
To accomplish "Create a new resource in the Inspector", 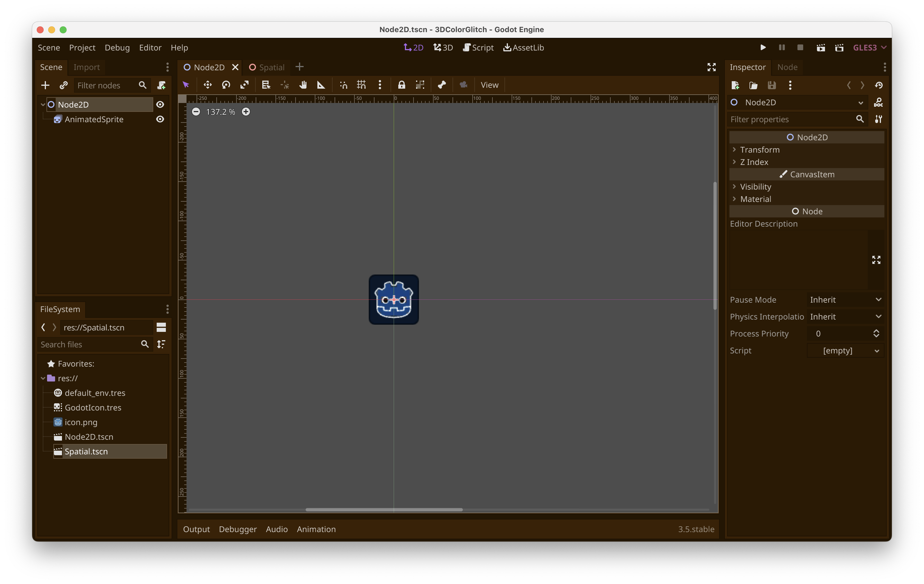I will point(735,85).
